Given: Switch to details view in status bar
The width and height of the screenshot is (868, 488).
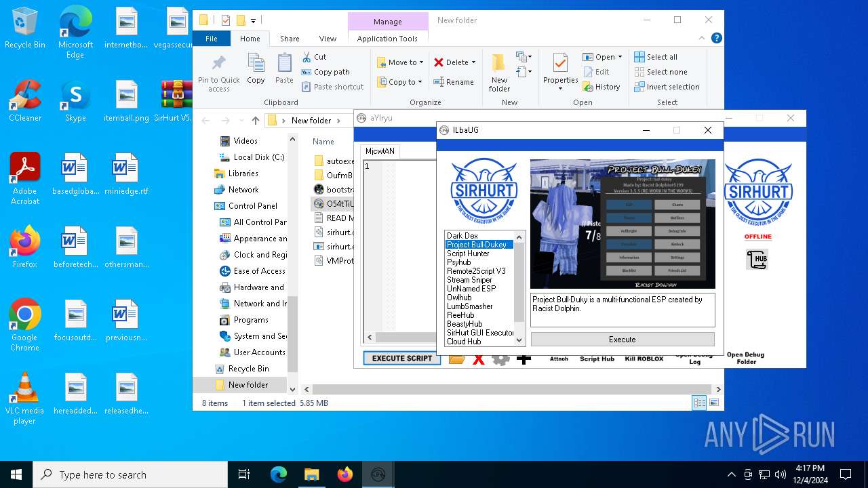Looking at the screenshot, I should (x=699, y=403).
